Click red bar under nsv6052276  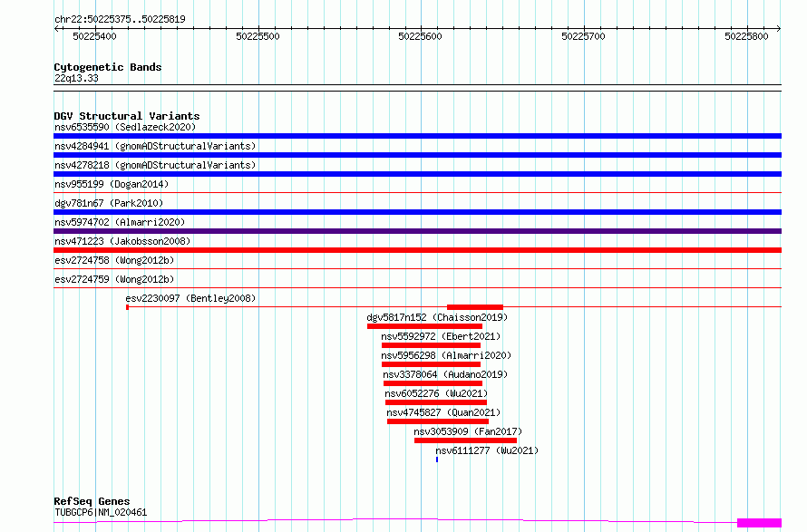point(436,402)
